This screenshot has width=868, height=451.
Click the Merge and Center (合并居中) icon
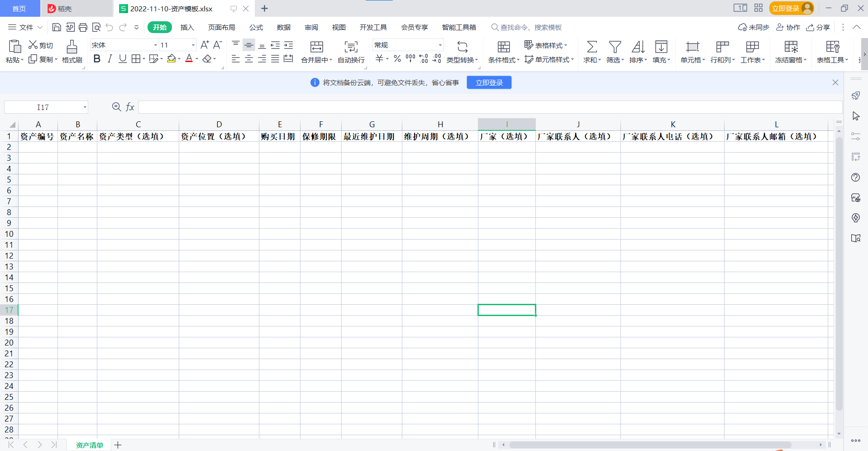point(316,47)
